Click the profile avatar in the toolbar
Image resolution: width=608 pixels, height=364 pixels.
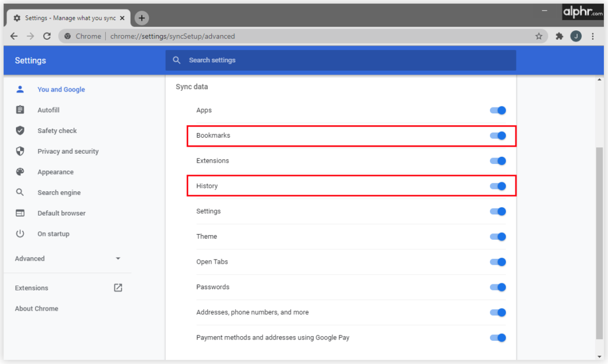(x=575, y=36)
